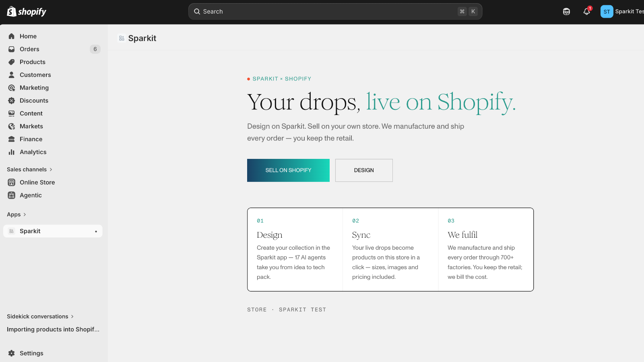644x362 pixels.
Task: Open the ST account avatar
Action: point(607,12)
